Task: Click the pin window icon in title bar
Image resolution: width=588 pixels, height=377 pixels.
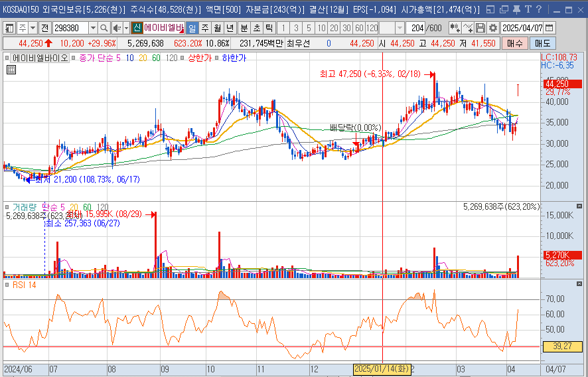Action: tap(516, 10)
